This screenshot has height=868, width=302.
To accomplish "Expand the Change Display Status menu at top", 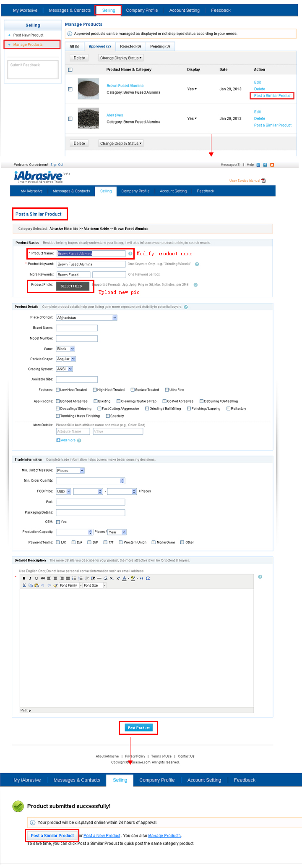I will 121,58.
